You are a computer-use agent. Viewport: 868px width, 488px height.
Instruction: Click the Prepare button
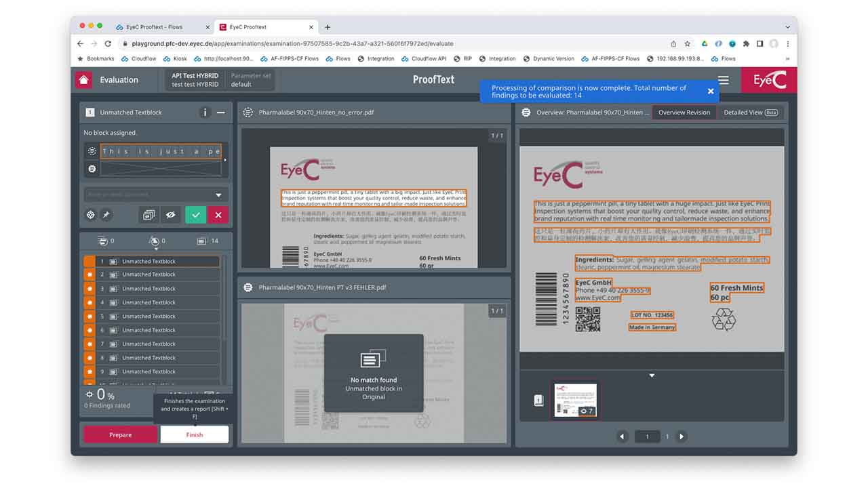click(x=119, y=434)
